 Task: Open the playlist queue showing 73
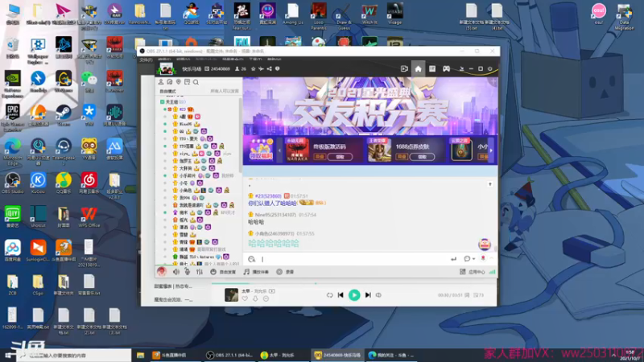(478, 295)
